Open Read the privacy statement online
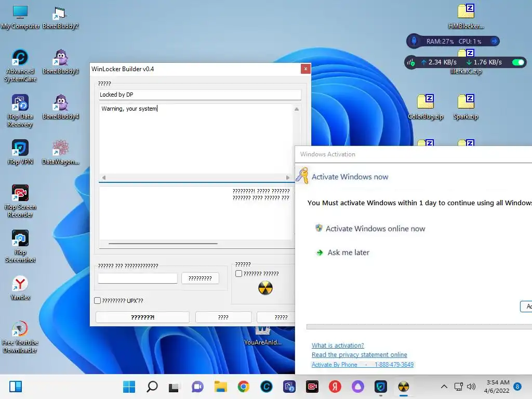Image resolution: width=532 pixels, height=399 pixels. click(360, 354)
